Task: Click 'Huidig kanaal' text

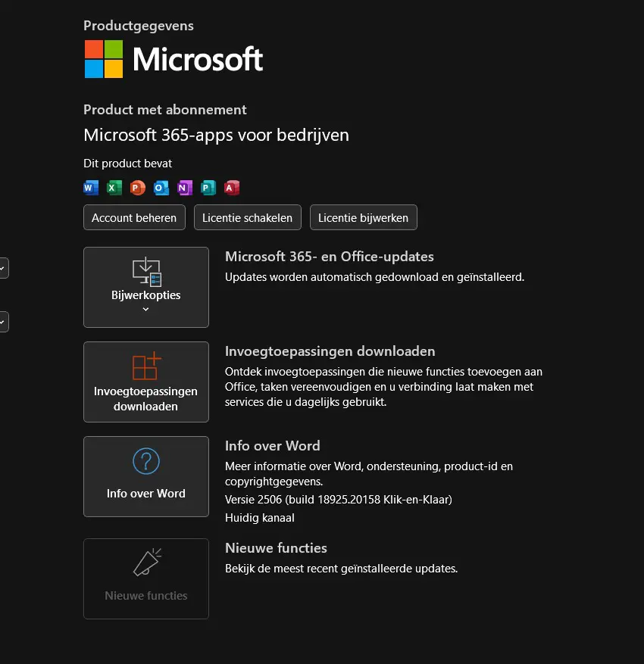Action: click(x=260, y=518)
